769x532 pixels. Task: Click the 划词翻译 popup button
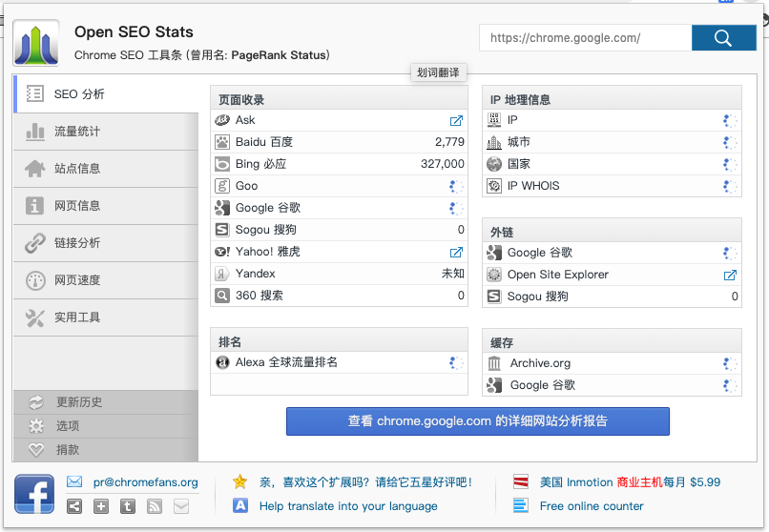(x=438, y=72)
